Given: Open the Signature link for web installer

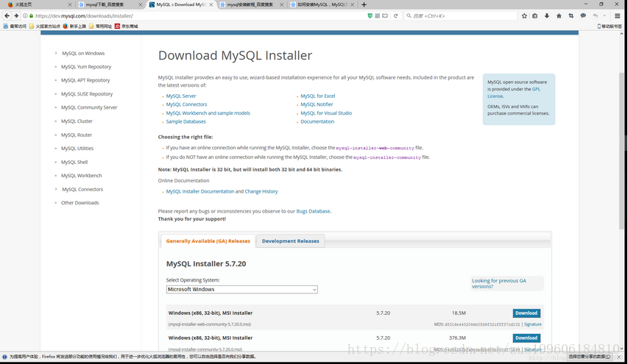Looking at the screenshot, I should 533,324.
